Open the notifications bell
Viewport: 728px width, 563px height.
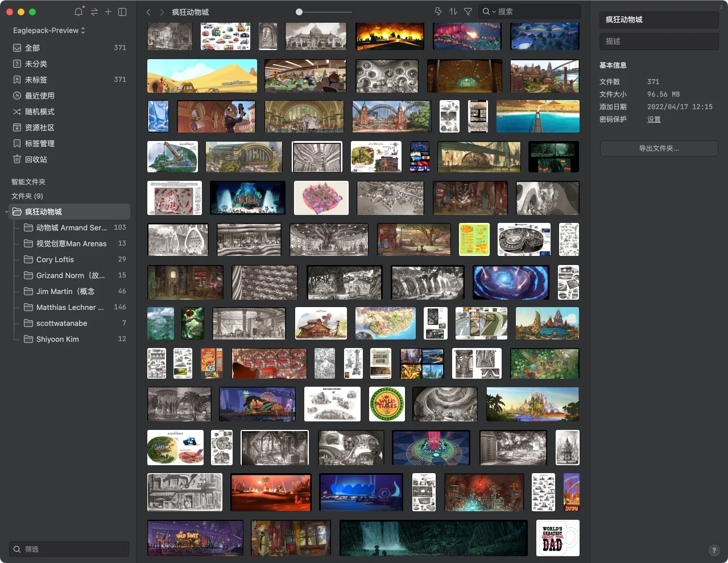pyautogui.click(x=78, y=12)
